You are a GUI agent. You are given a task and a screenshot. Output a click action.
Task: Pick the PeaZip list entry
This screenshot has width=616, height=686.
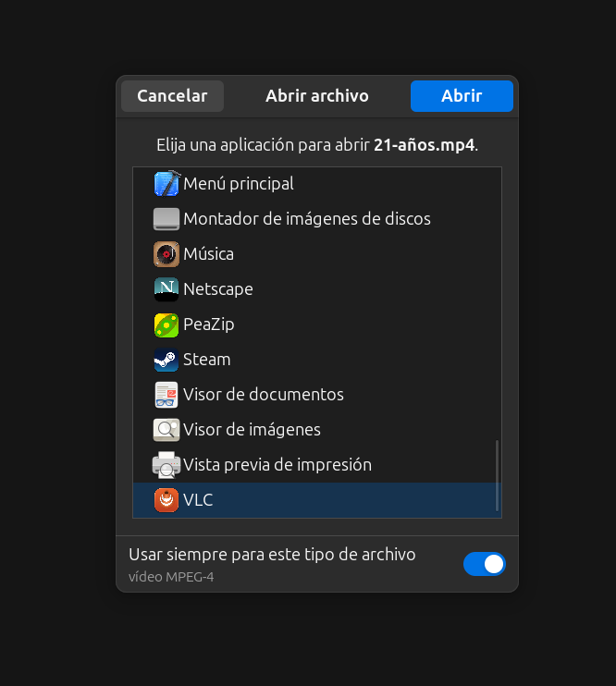pyautogui.click(x=208, y=325)
